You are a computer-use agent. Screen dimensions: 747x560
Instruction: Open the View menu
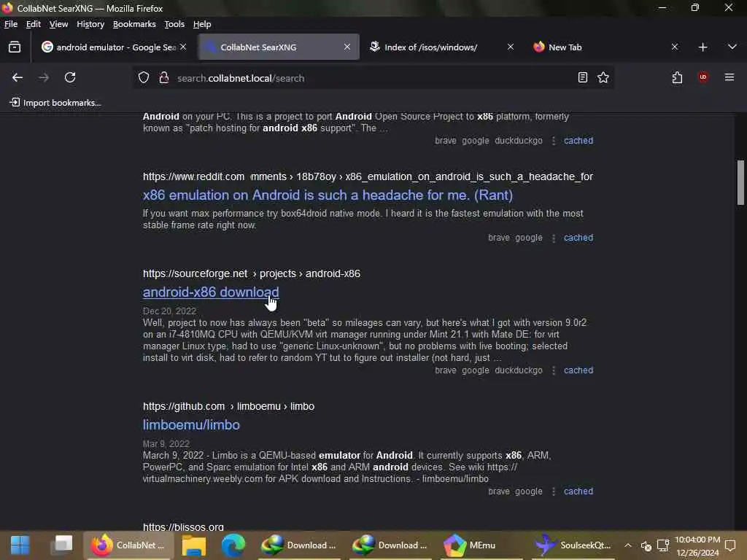pos(58,24)
